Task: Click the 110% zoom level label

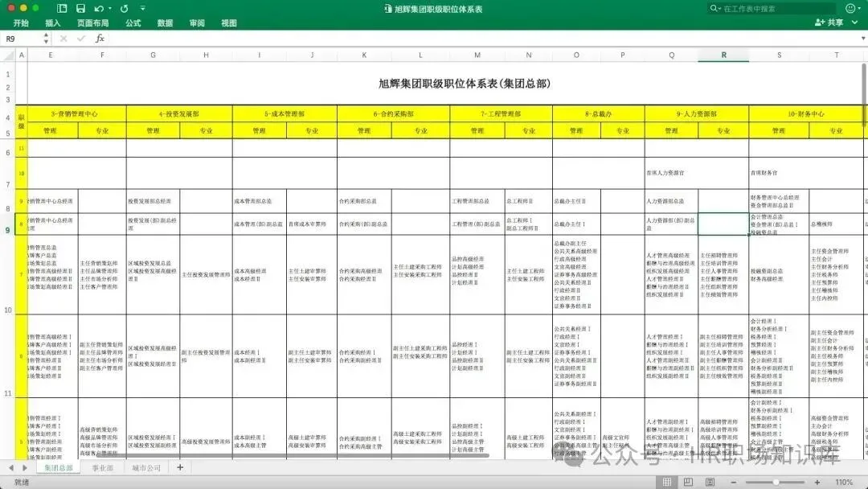Action: (844, 483)
